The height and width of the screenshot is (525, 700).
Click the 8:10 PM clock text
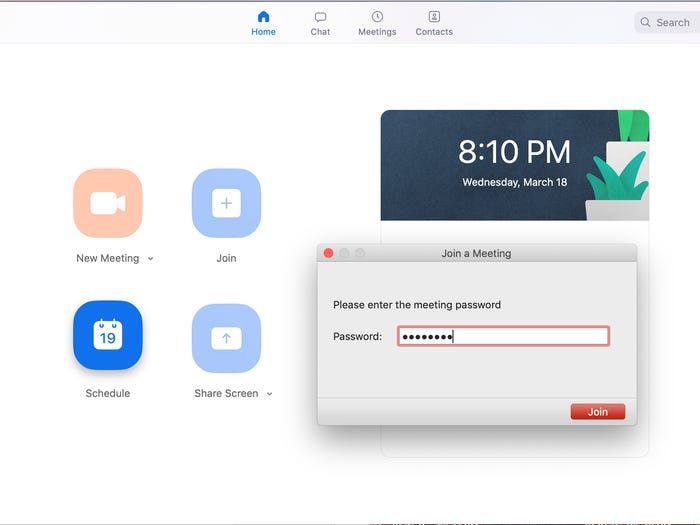coord(514,152)
